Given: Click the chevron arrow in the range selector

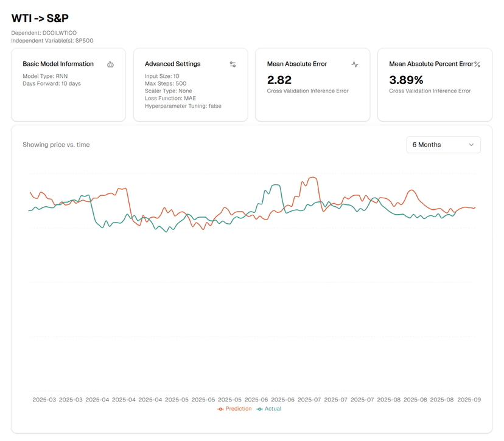Looking at the screenshot, I should (471, 145).
